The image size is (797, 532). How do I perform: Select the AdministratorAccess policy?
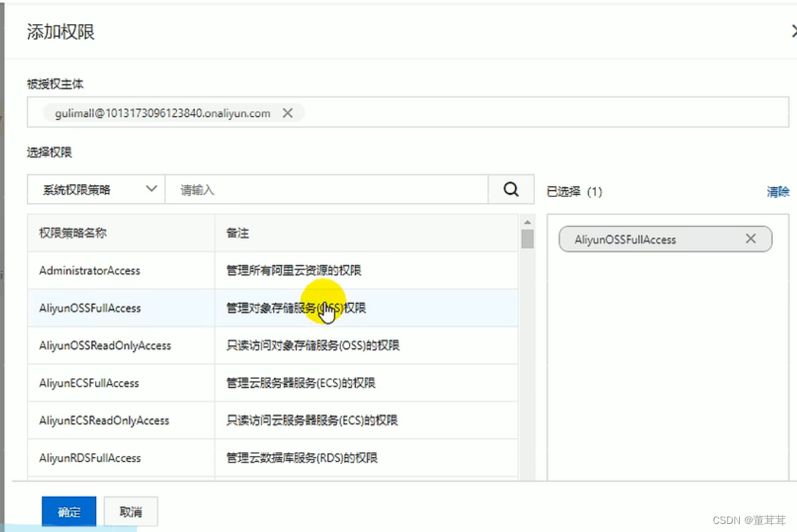(89, 270)
